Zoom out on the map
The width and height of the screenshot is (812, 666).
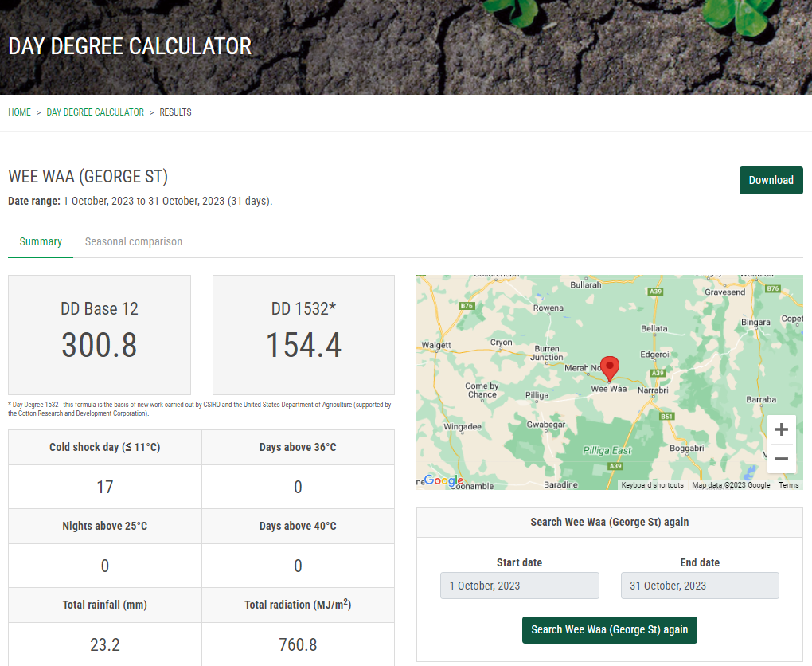[782, 458]
